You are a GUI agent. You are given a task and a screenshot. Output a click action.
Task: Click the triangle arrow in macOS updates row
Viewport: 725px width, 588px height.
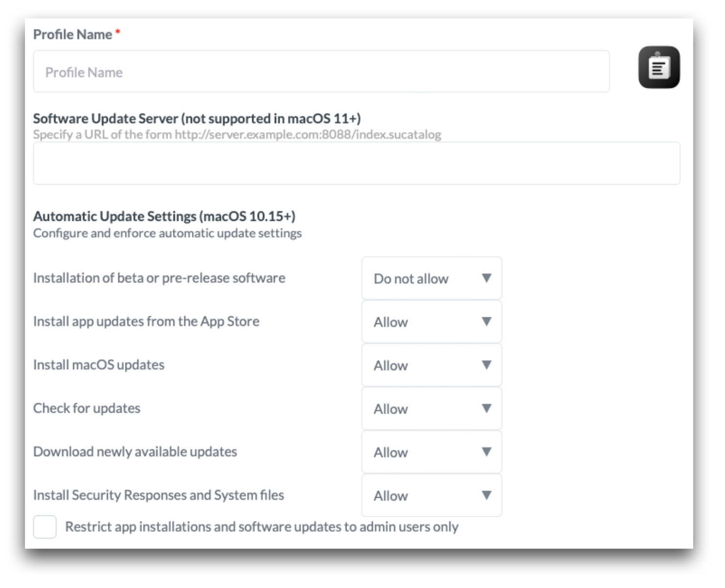coord(486,365)
